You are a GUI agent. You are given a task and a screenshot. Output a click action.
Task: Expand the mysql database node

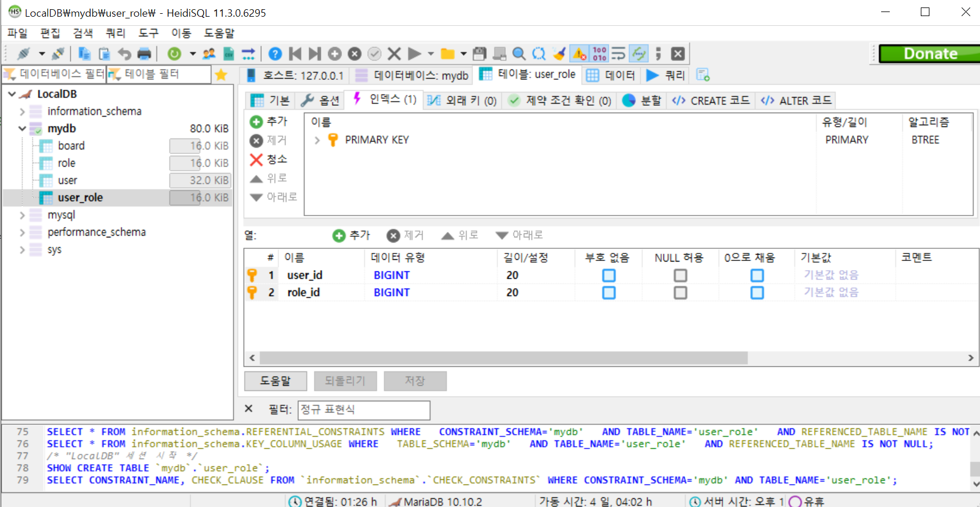click(22, 215)
